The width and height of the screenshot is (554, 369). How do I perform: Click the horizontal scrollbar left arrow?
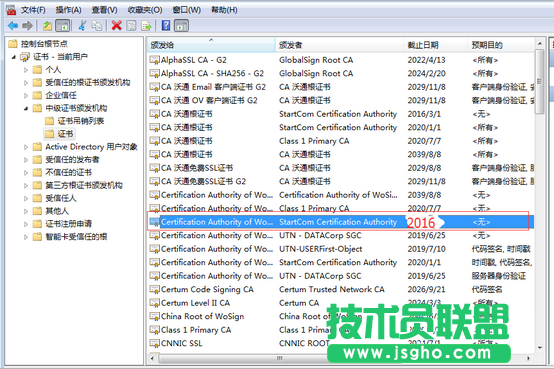[x=153, y=358]
